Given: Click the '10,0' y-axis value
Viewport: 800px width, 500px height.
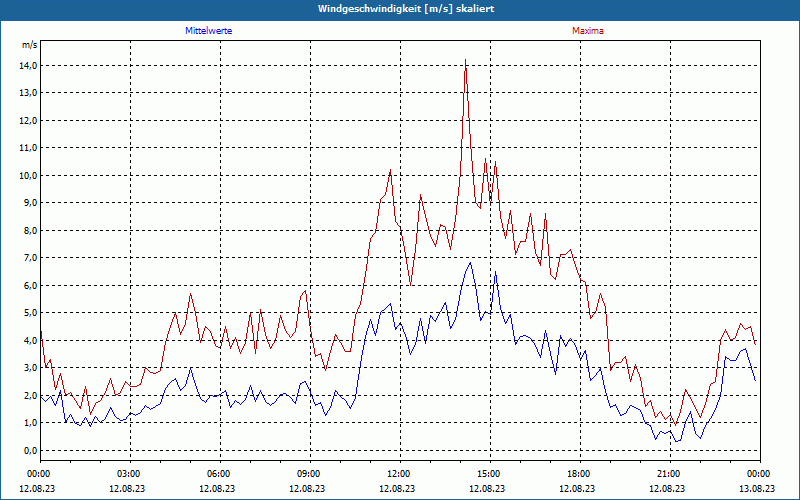Looking at the screenshot, I should (x=28, y=176).
